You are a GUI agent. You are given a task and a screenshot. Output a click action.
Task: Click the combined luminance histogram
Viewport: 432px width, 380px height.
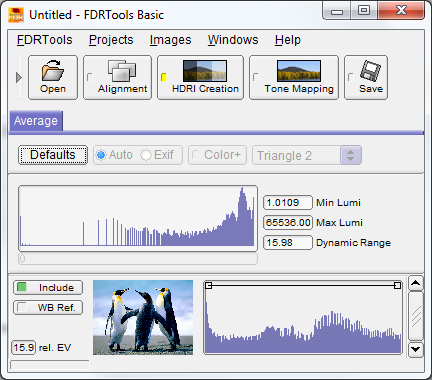pyautogui.click(x=138, y=218)
